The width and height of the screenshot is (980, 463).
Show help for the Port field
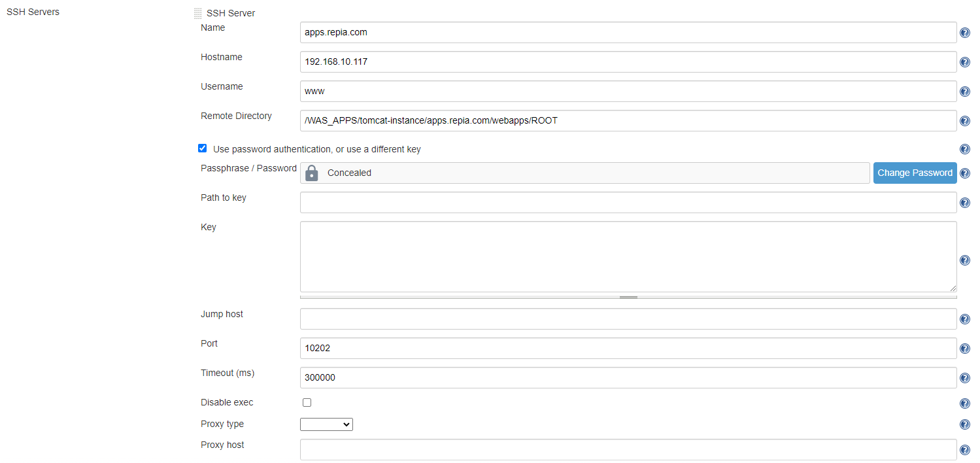(x=964, y=349)
